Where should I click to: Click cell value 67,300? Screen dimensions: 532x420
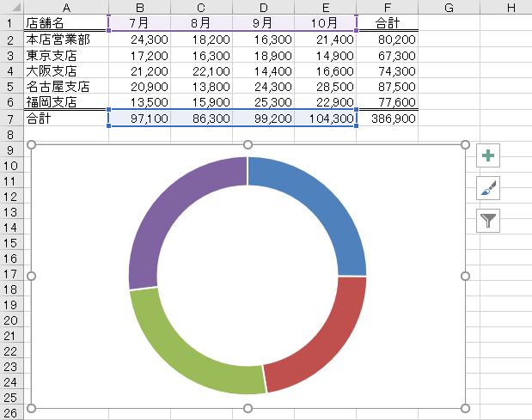coord(387,55)
